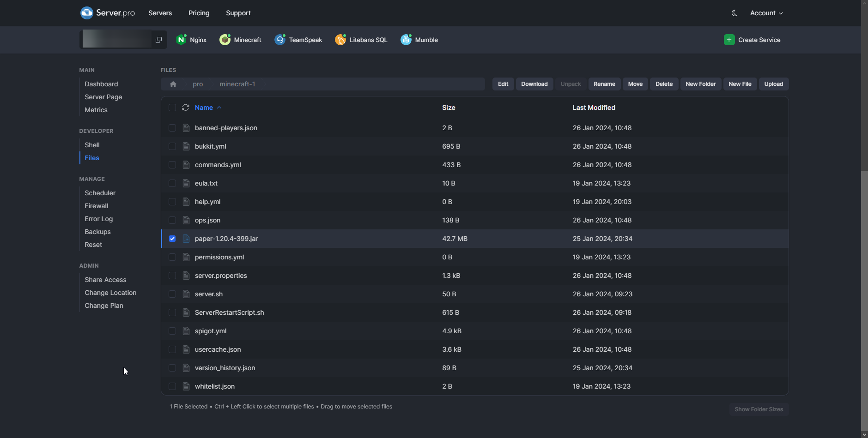Click the Edit button
The width and height of the screenshot is (868, 438).
click(x=503, y=84)
